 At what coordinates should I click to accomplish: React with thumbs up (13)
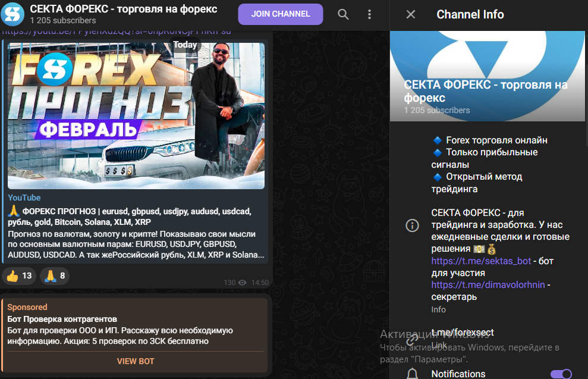click(x=19, y=276)
